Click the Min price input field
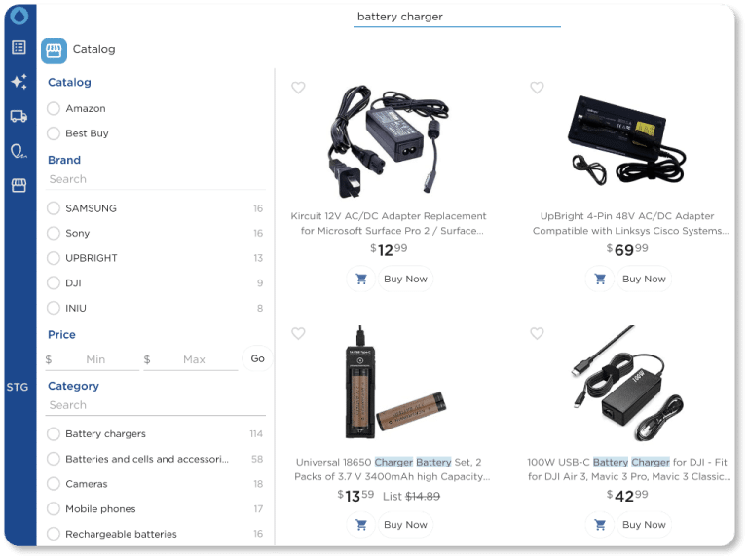 coord(95,359)
